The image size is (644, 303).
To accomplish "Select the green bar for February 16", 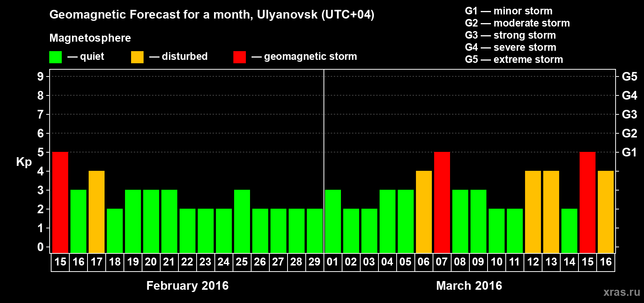I will tap(78, 222).
